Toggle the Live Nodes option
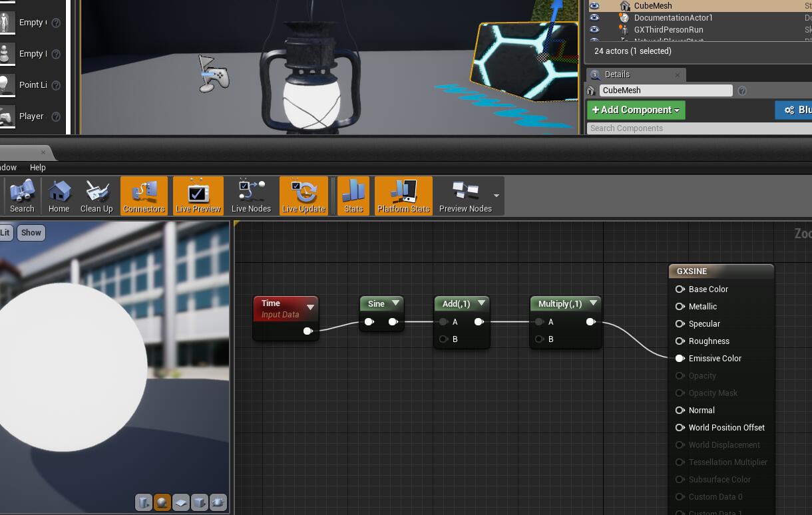The width and height of the screenshot is (812, 515). [251, 196]
